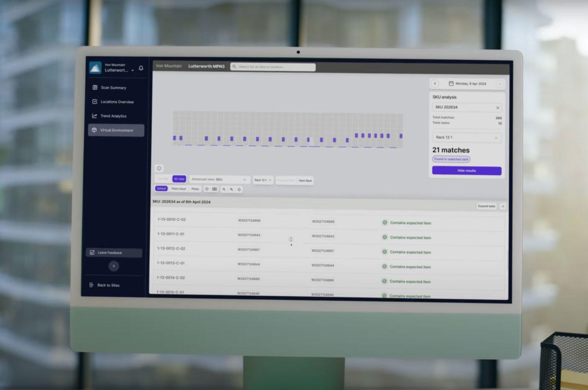Click the zoom out magnifier icon
588x390 pixels.
(x=224, y=189)
